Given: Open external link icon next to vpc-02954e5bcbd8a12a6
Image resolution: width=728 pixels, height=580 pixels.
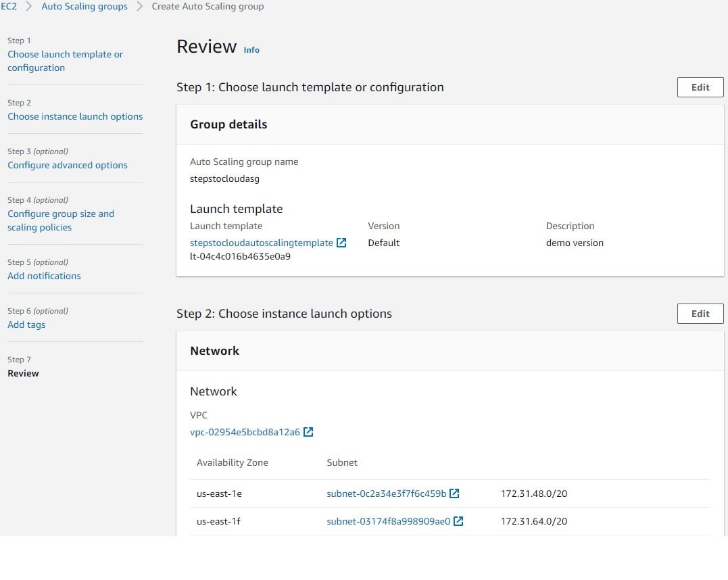Looking at the screenshot, I should click(308, 432).
